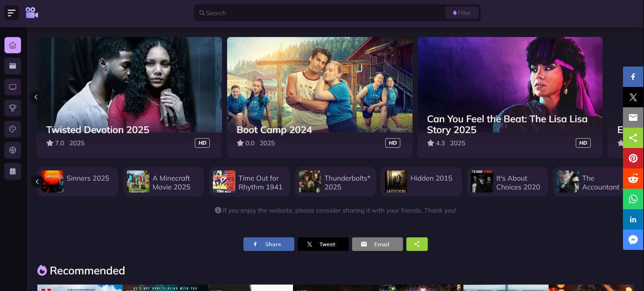Share on LinkedIn via floating side bar

633,219
